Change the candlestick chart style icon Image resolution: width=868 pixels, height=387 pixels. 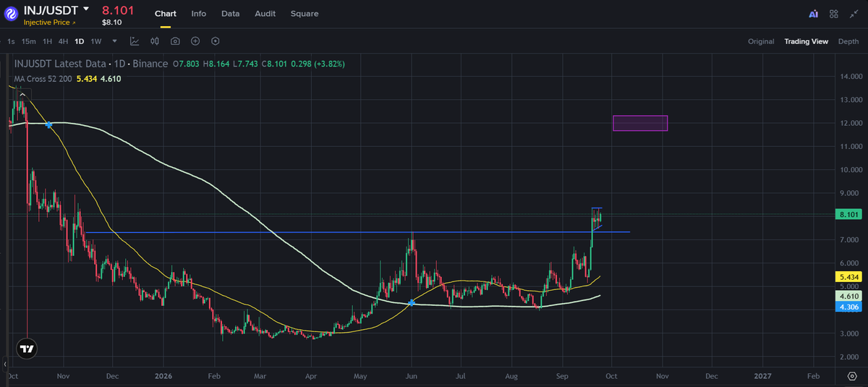(155, 41)
